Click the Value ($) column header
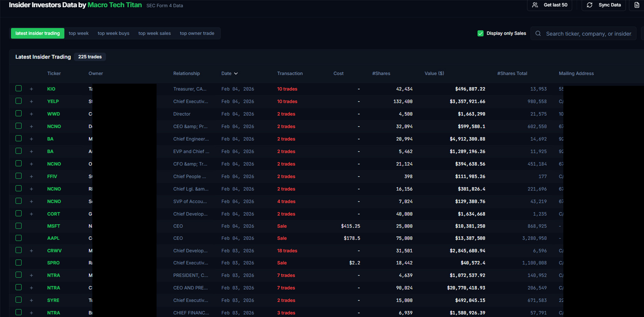This screenshot has width=644, height=317. pos(434,74)
